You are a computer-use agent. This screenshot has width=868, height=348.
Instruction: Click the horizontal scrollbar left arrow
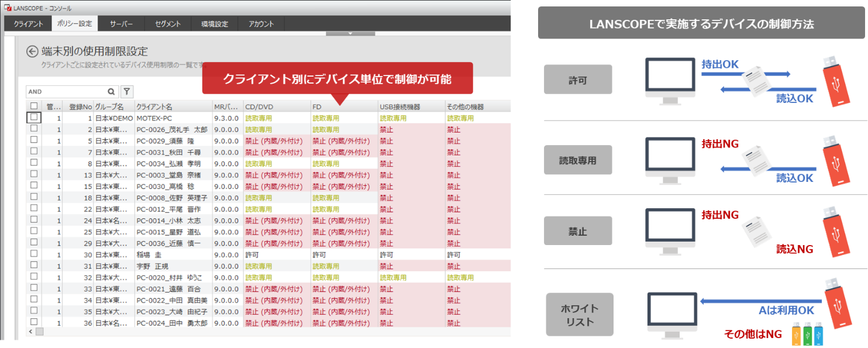(30, 332)
